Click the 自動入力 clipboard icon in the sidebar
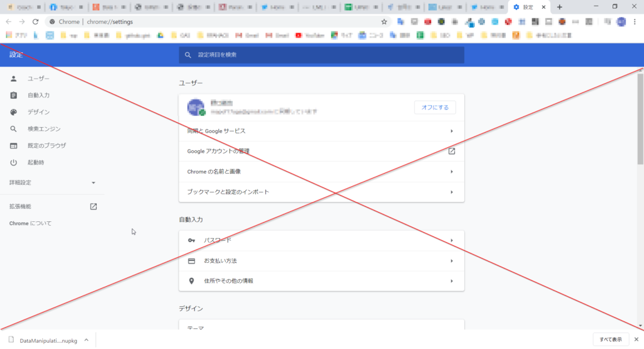644x349 pixels. pos(14,95)
